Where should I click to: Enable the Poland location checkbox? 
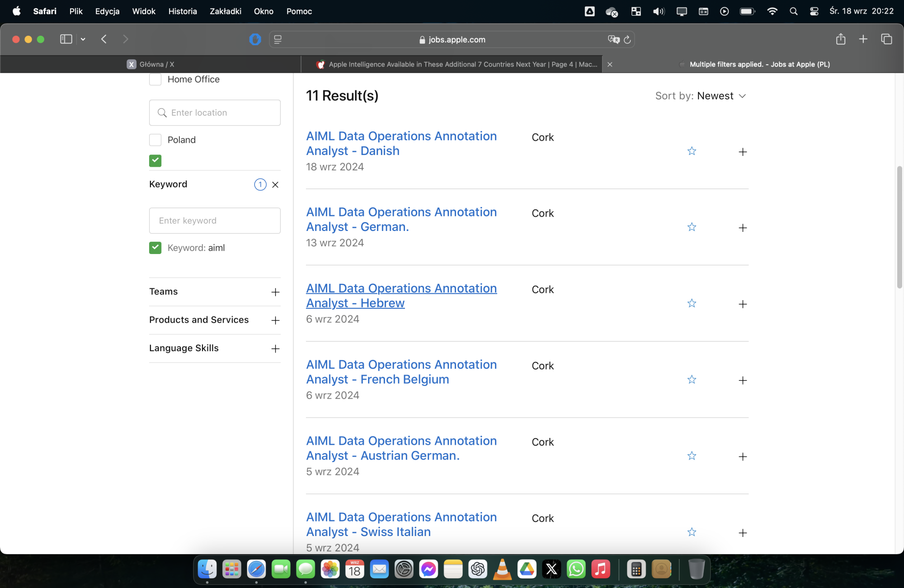pos(155,140)
